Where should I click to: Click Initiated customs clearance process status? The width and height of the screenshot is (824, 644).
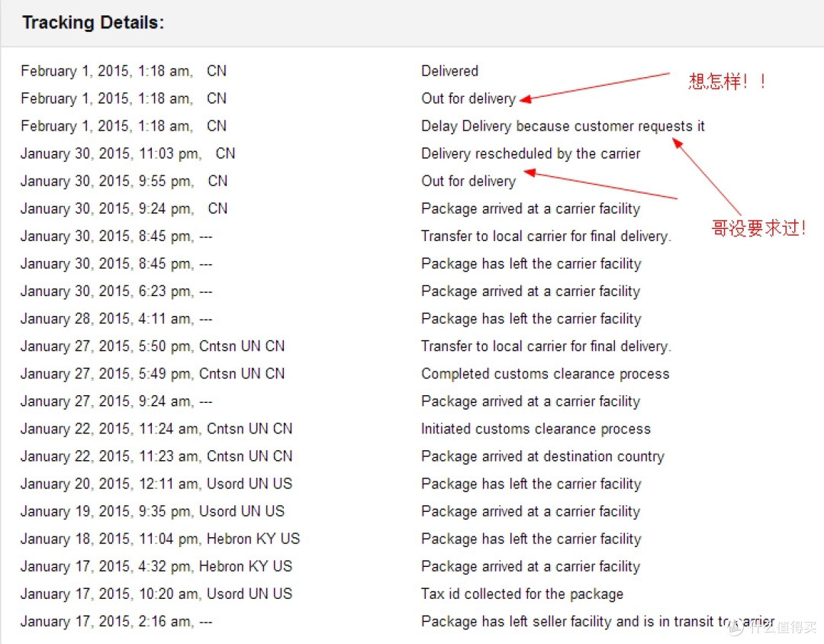536,429
